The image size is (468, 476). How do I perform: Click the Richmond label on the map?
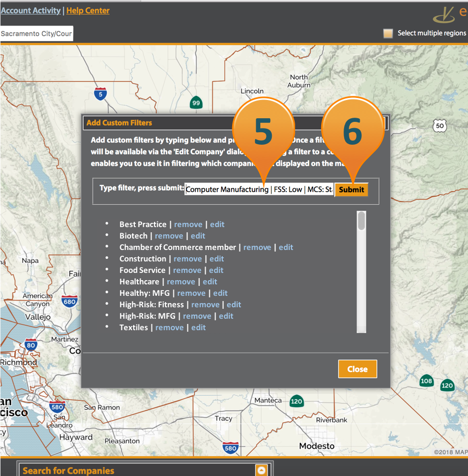coord(19,362)
